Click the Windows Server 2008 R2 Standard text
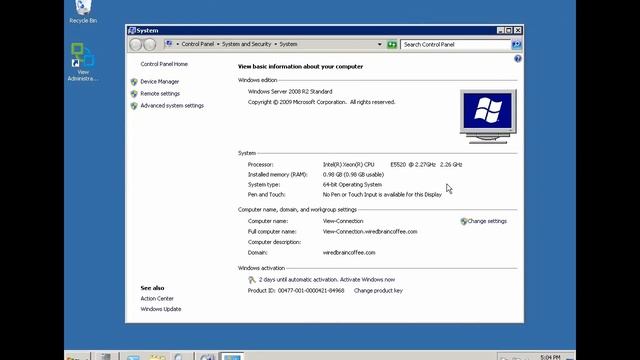Screen dimensions: 640x360 coord(290,92)
